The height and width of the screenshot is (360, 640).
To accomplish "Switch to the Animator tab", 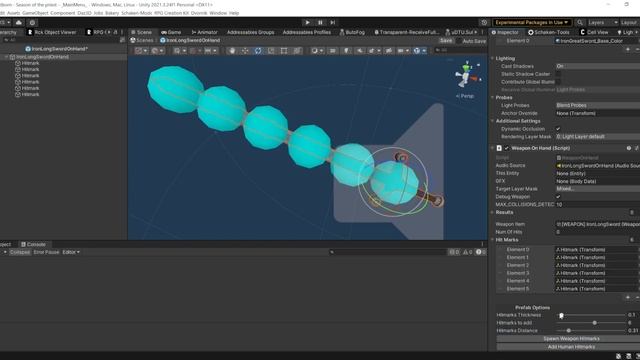I will tap(204, 32).
